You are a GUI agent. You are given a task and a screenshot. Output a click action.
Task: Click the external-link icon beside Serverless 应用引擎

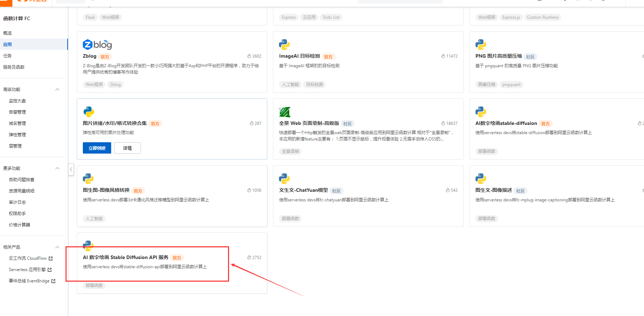pyautogui.click(x=50, y=270)
